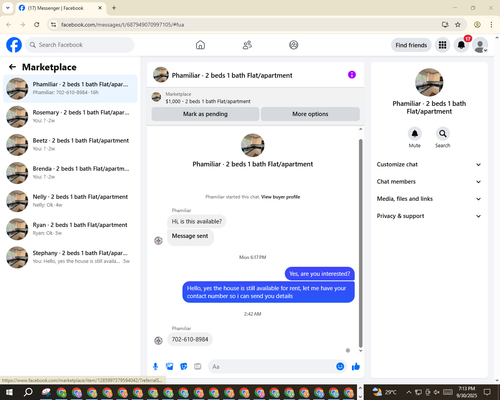Open the Stephany conversation
The image size is (500, 400).
(70, 257)
